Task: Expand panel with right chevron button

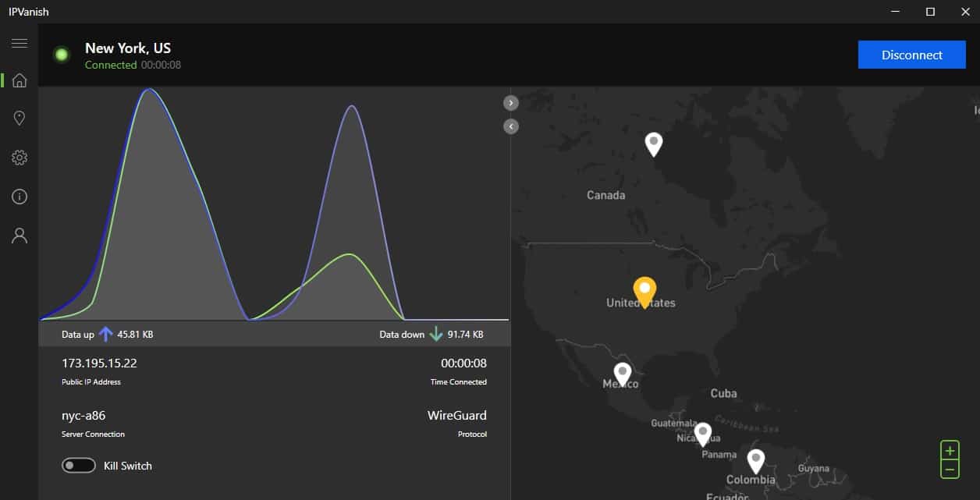Action: click(511, 102)
